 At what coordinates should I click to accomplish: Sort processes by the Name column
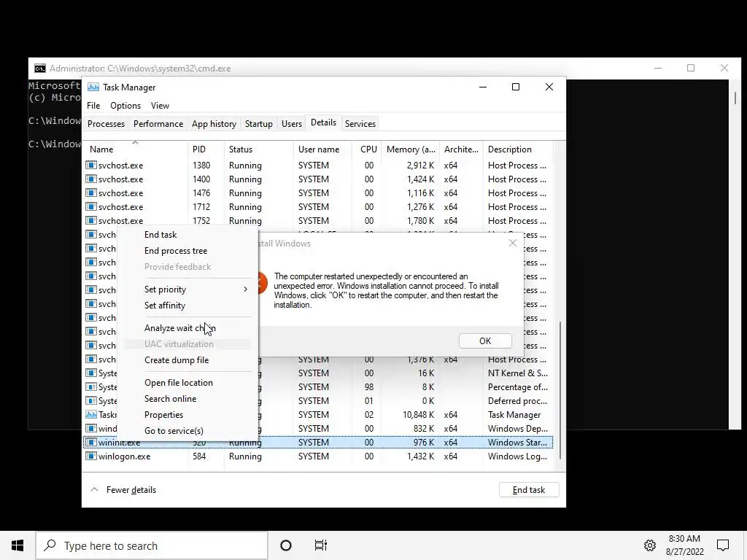tap(135, 149)
